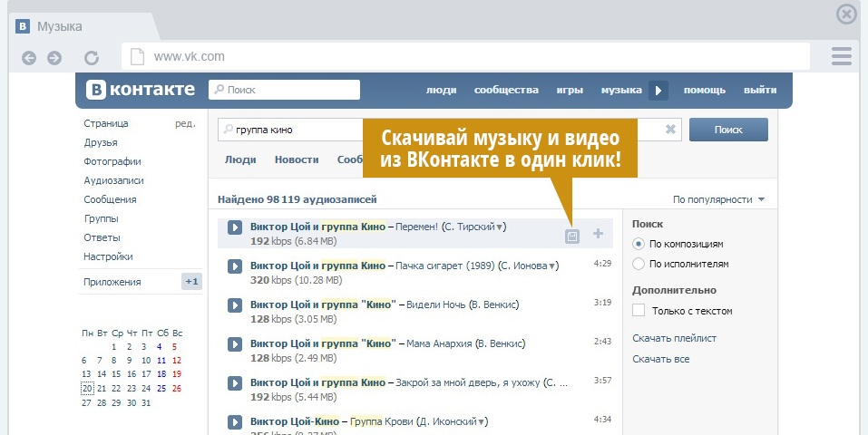Open the музыка header menu item
Image resolution: width=868 pixels, height=435 pixels.
pos(621,91)
